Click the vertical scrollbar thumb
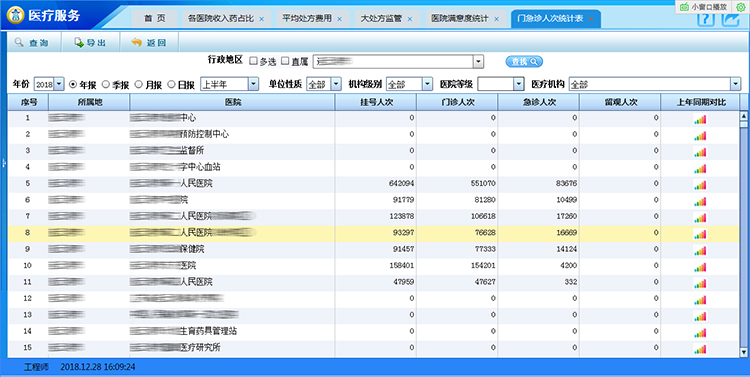The width and height of the screenshot is (750, 377). [744, 124]
